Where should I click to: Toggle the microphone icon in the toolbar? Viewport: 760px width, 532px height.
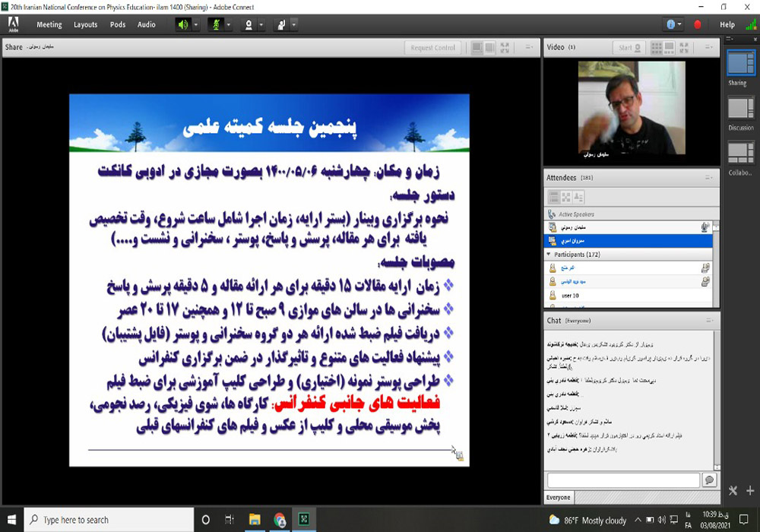[x=216, y=24]
